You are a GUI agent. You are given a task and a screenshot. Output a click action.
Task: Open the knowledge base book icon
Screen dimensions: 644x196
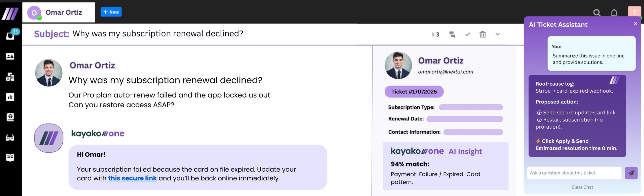(10, 158)
